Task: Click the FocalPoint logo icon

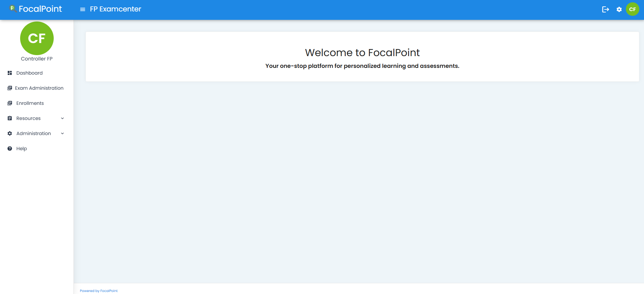Action: (13, 8)
